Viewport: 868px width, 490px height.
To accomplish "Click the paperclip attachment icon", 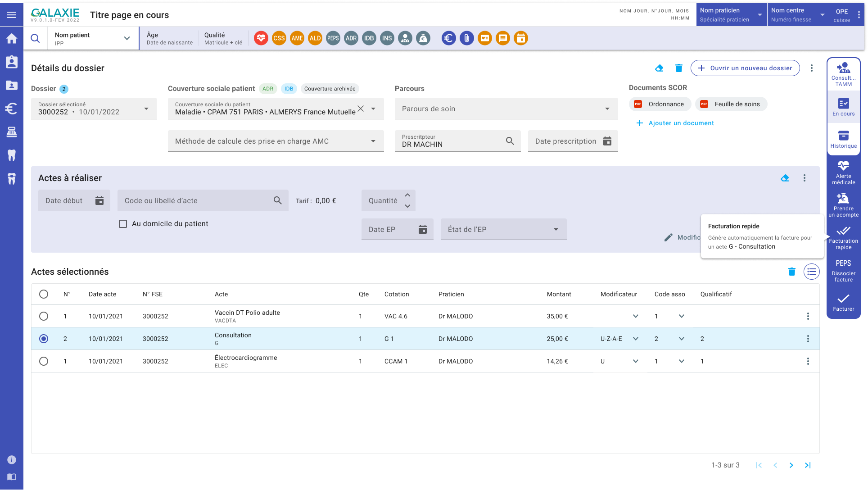I will coord(467,38).
